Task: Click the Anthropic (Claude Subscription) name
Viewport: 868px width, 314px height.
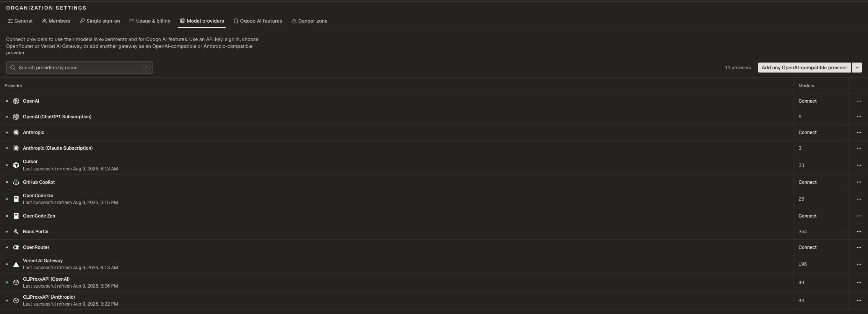Action: (58, 148)
